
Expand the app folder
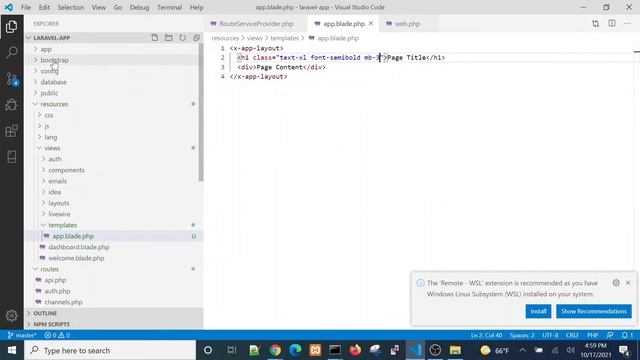click(114, 49)
